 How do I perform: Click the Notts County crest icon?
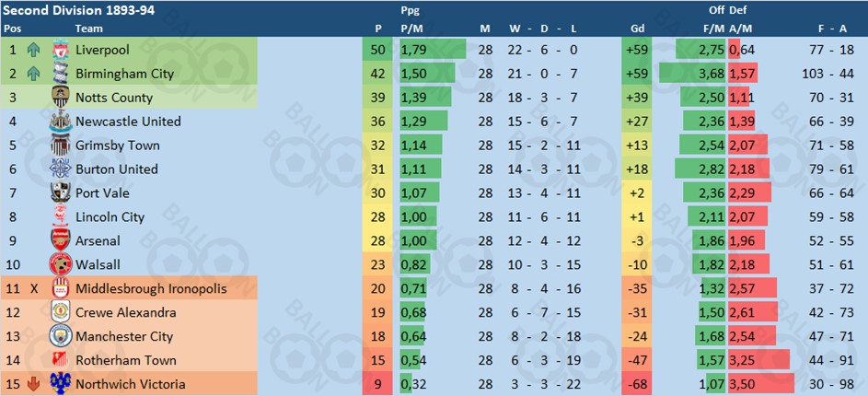pyautogui.click(x=60, y=98)
